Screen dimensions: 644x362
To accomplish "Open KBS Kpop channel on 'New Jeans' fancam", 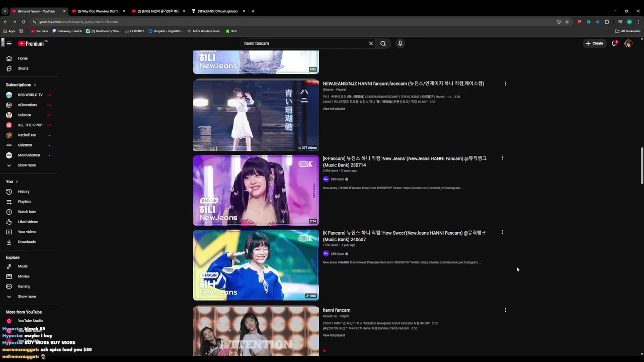I will (x=337, y=179).
